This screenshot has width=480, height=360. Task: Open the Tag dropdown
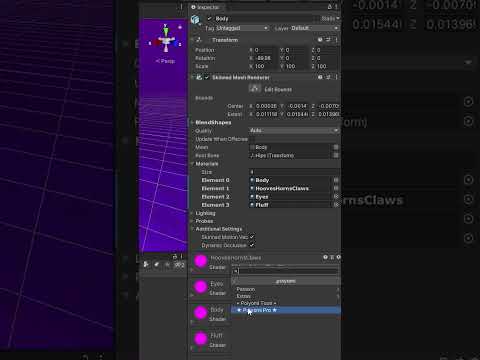pyautogui.click(x=242, y=28)
